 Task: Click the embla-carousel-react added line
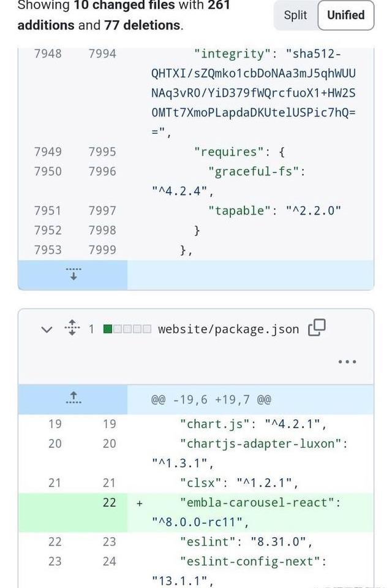point(251,512)
